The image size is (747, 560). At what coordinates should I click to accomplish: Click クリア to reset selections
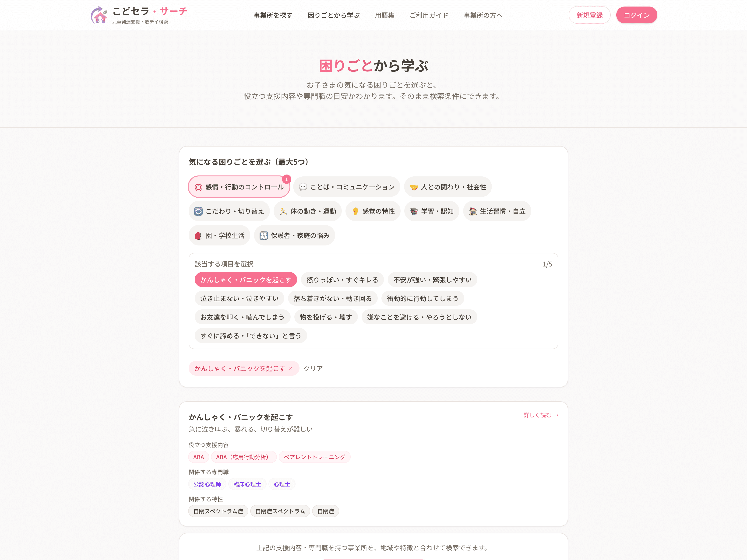pyautogui.click(x=313, y=368)
